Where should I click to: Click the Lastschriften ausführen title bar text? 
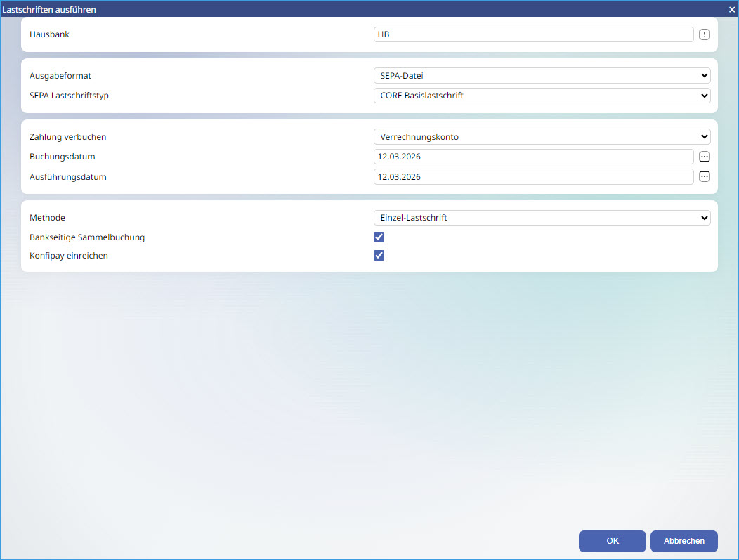tap(49, 9)
